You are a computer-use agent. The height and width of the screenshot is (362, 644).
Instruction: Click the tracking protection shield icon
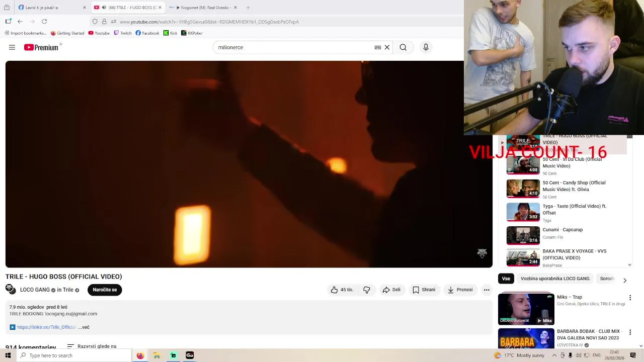(95, 22)
